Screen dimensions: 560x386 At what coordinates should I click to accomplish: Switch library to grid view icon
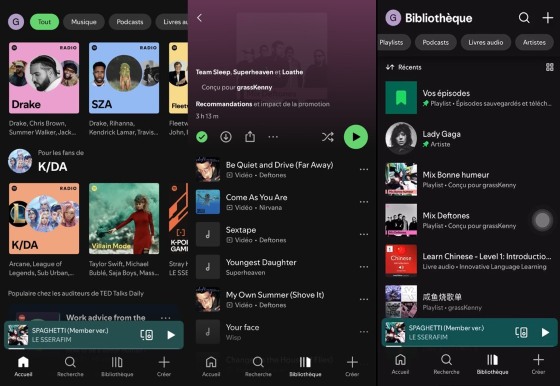550,67
